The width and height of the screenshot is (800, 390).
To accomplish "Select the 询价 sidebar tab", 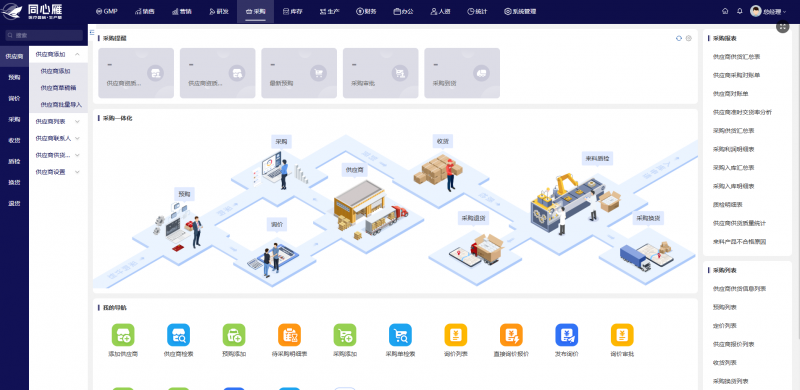I will click(x=14, y=99).
